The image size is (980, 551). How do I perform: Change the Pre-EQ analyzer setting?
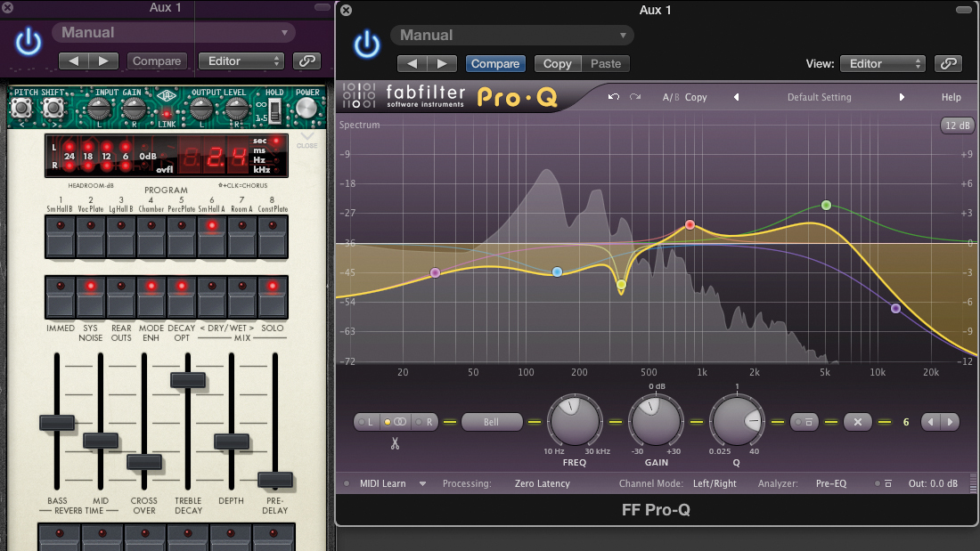pos(830,483)
